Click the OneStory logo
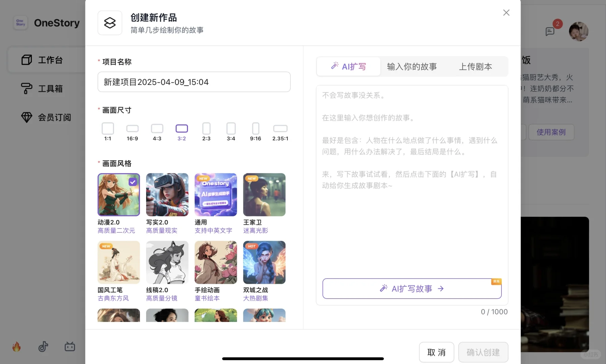 coord(46,23)
